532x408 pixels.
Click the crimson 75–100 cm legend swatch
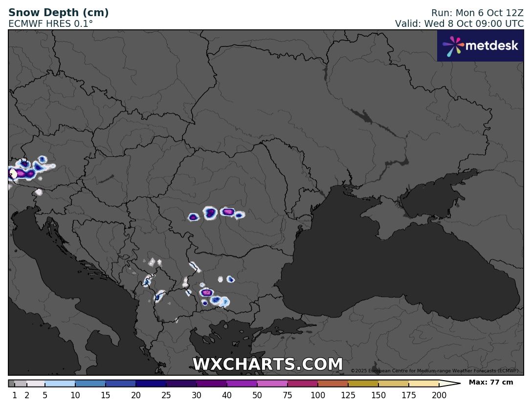click(302, 384)
